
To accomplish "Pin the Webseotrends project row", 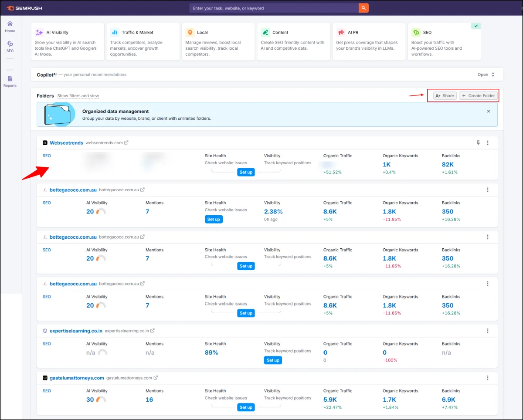I will [x=478, y=142].
